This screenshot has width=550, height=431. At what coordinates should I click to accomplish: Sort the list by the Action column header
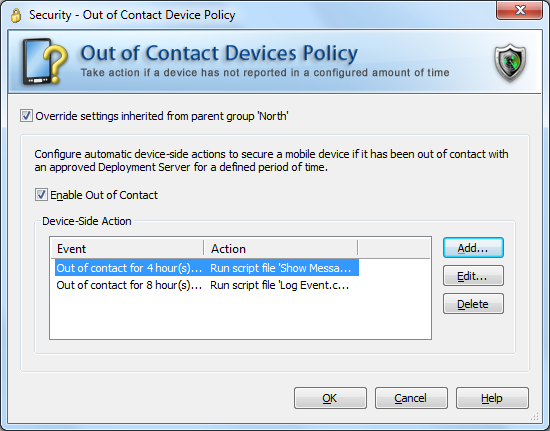tap(281, 249)
